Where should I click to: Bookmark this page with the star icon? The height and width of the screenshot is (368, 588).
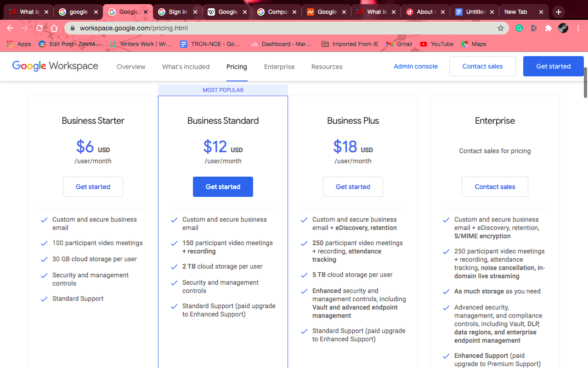tap(500, 28)
